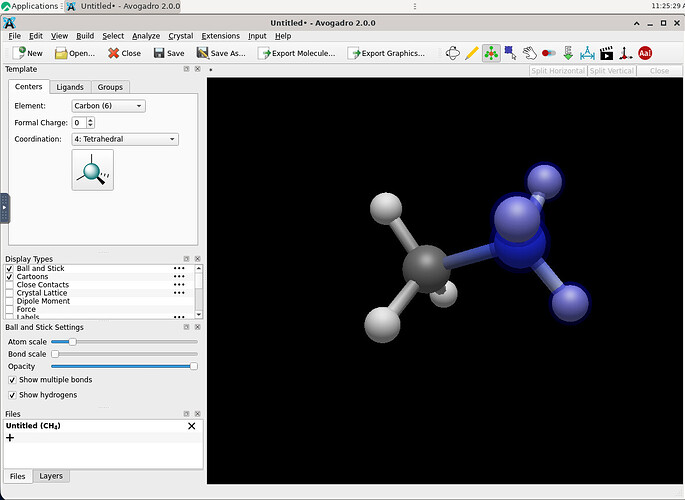Image resolution: width=685 pixels, height=500 pixels.
Task: Click the Close file toolbar button
Action: click(125, 53)
